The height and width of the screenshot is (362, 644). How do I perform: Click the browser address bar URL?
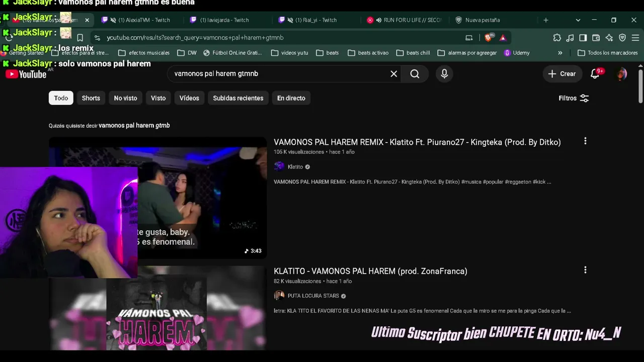[195, 38]
